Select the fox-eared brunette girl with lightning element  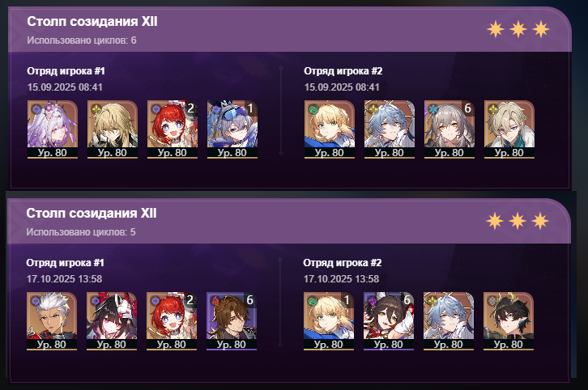pyautogui.click(x=389, y=321)
